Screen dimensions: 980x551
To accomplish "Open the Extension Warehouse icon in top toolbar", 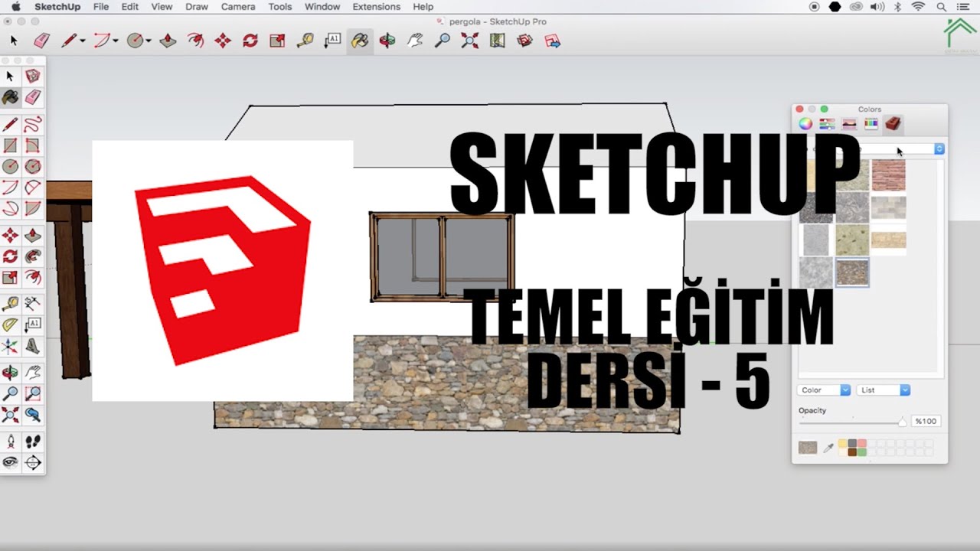I will coord(524,41).
